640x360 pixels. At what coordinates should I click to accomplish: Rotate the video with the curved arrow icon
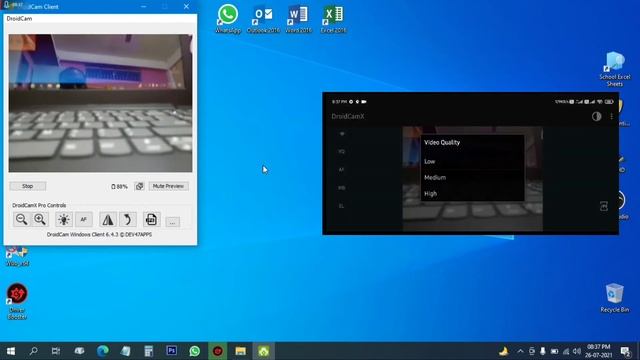click(127, 220)
